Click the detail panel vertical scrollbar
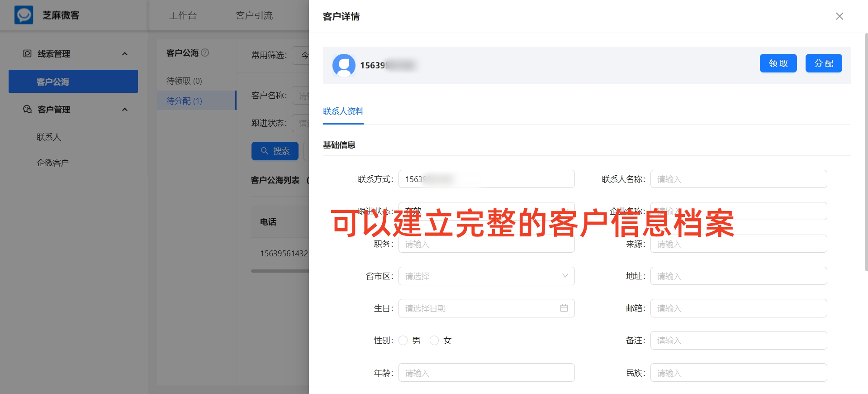This screenshot has height=394, width=868. (866, 152)
